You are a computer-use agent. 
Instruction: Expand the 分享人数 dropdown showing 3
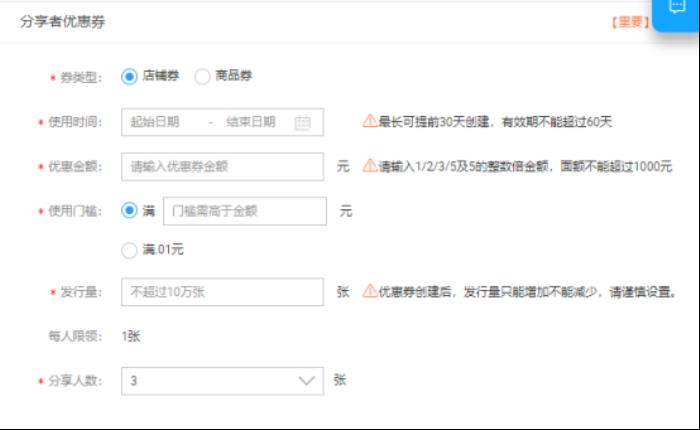[x=222, y=381]
